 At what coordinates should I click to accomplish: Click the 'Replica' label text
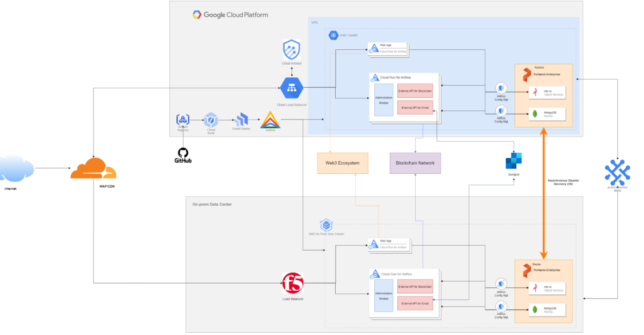(x=539, y=68)
